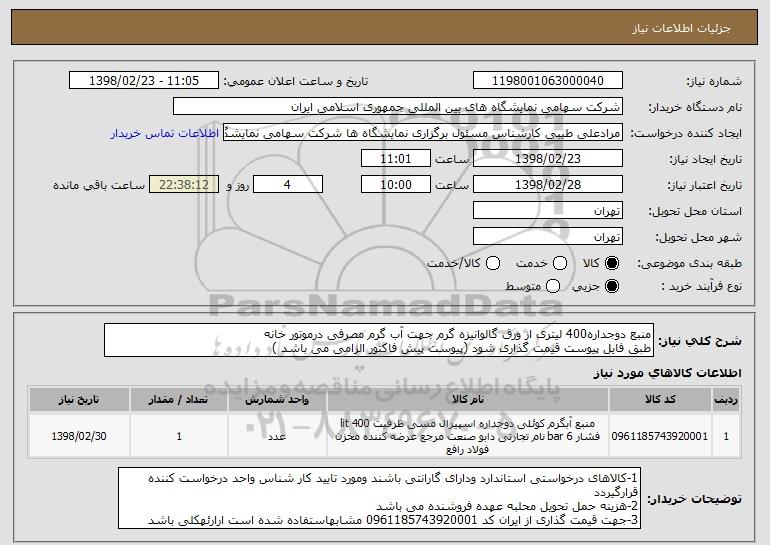Click the طبقه بندی موضوعی label
Viewport: 770px width, 545px height.
coord(689,264)
